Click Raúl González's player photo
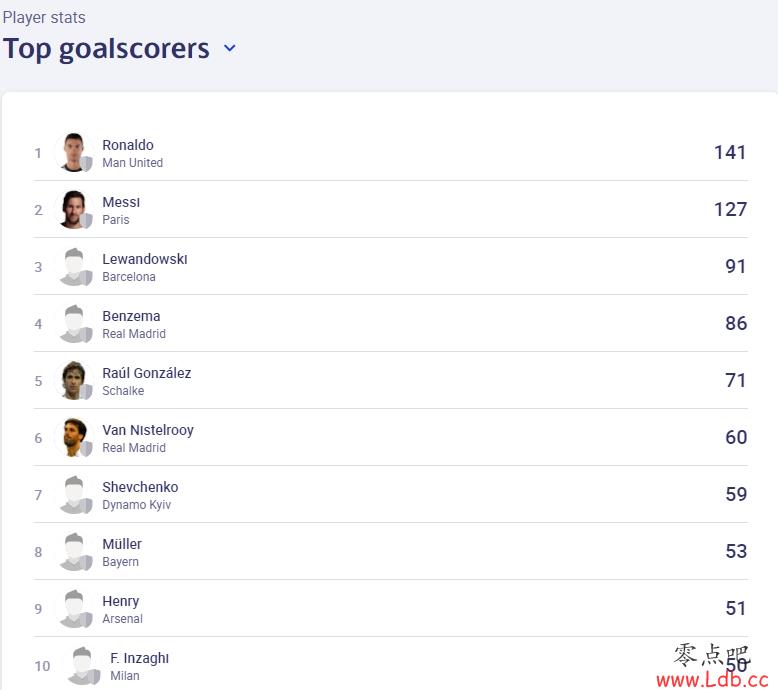 click(74, 380)
